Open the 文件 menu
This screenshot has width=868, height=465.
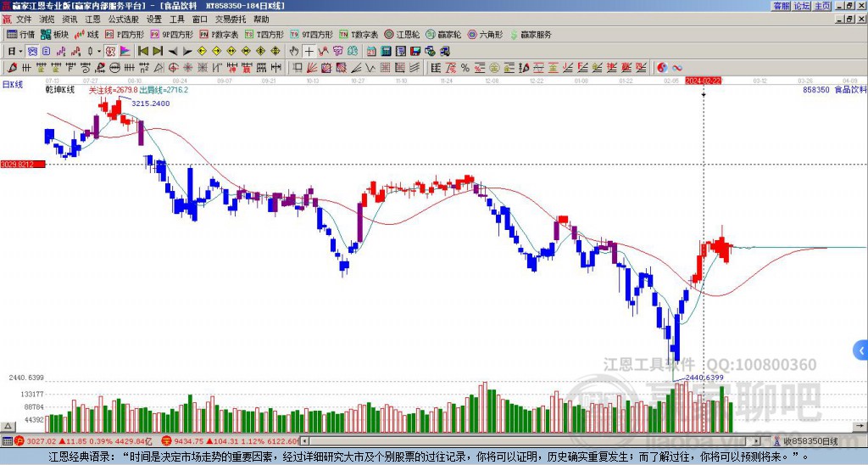24,20
